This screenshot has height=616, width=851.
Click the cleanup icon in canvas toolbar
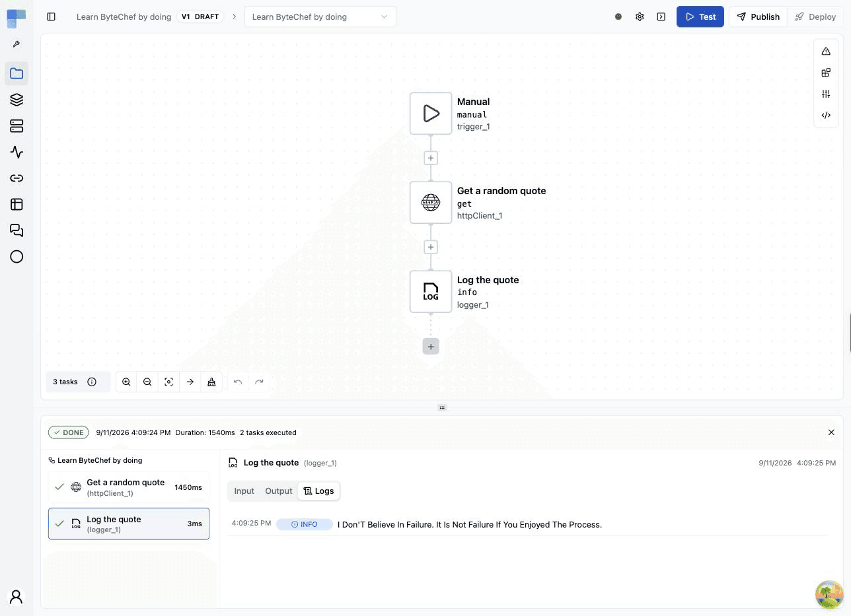pos(211,382)
